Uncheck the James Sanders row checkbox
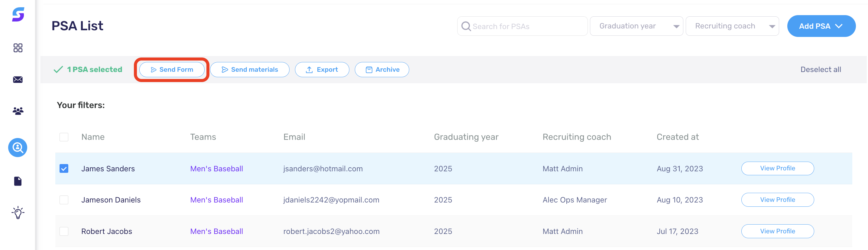 [64, 168]
